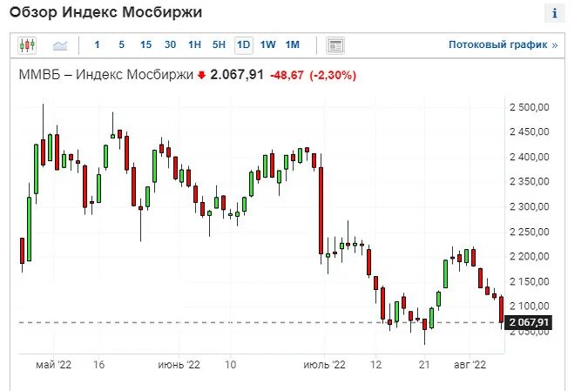Open the Потоковый график link
588x391 pixels.
tap(503, 45)
